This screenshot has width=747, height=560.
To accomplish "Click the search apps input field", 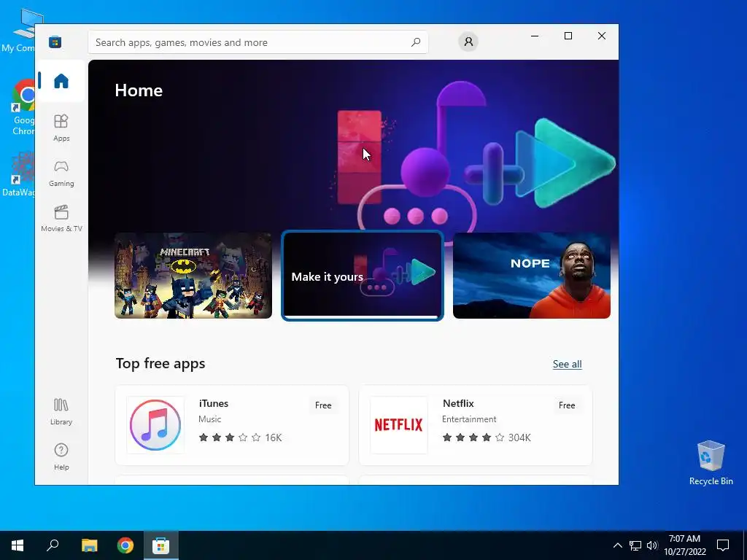I will 258,42.
